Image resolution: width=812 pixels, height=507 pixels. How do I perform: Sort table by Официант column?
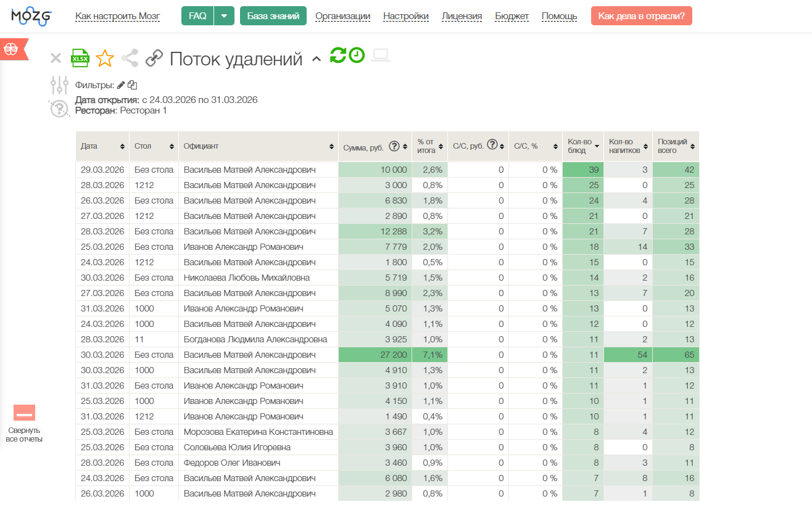[x=258, y=146]
